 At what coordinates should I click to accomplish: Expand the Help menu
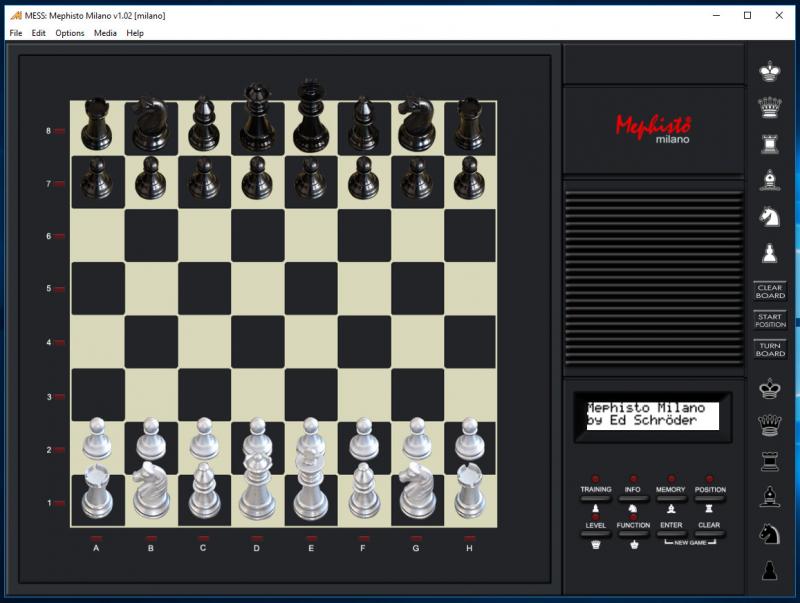(135, 33)
